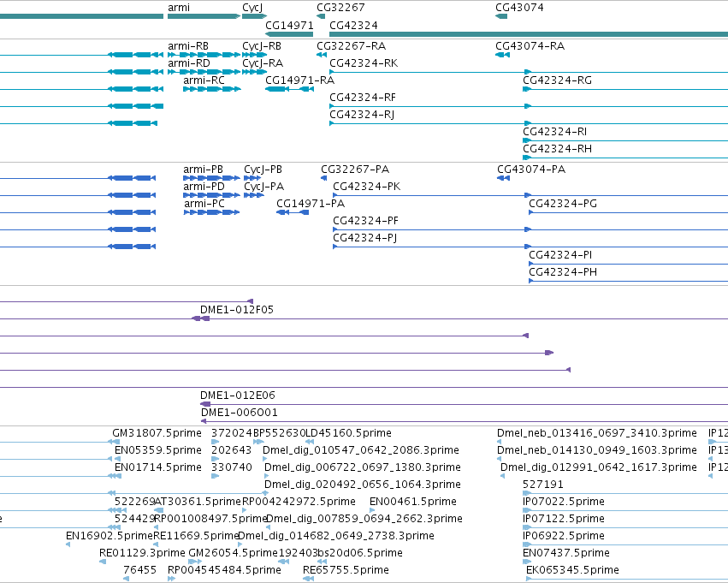Viewport: 728px width, 583px height.
Task: Click the EN16902.5prime EST label
Action: pyautogui.click(x=109, y=537)
